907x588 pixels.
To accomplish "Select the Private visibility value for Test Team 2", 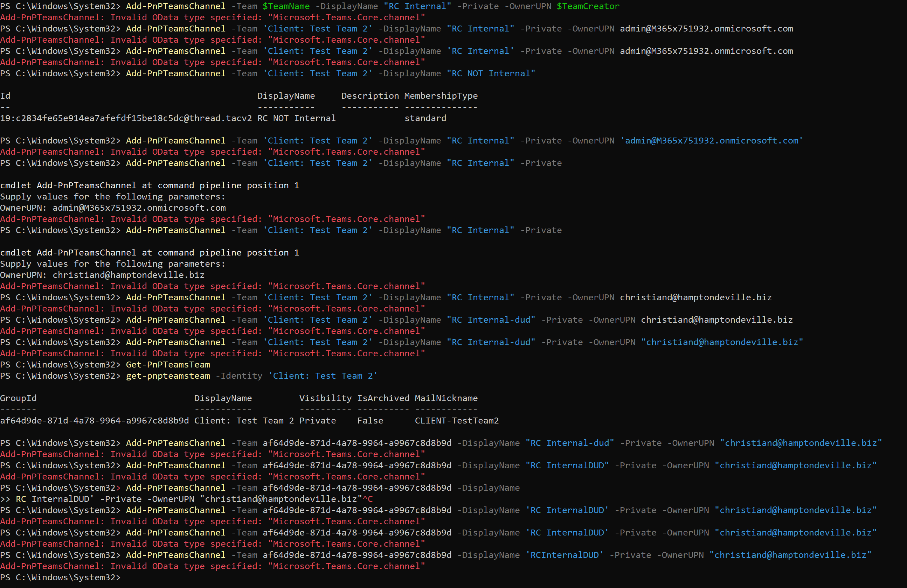I will tap(318, 420).
